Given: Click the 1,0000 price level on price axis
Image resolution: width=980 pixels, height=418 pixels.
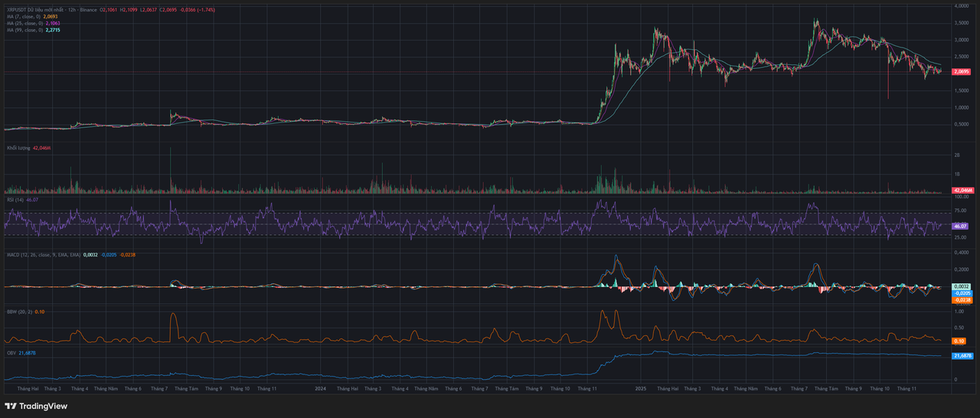Looking at the screenshot, I should pos(962,108).
